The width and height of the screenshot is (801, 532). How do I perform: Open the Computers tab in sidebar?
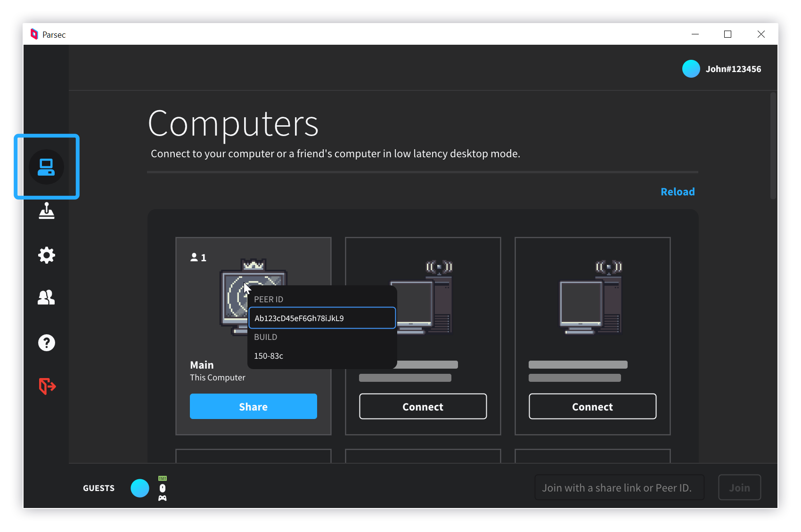pyautogui.click(x=46, y=167)
